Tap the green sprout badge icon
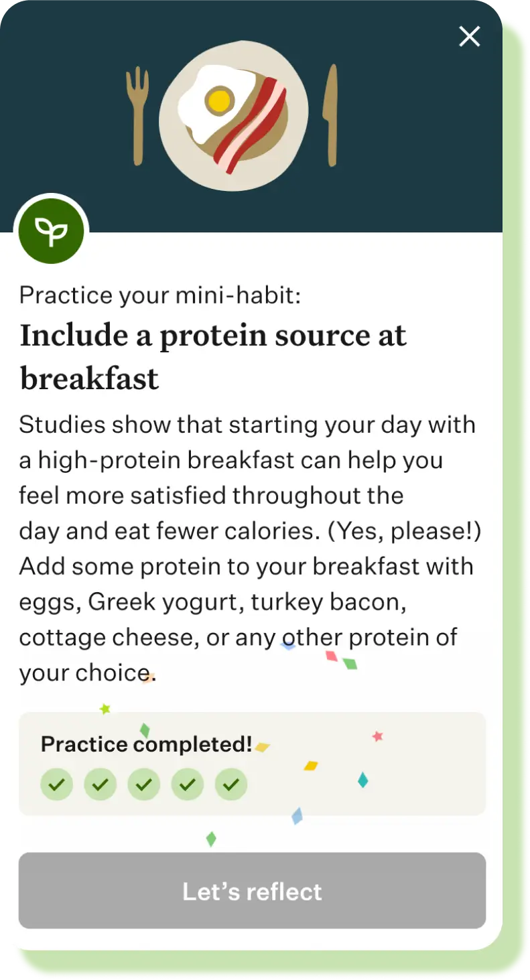This screenshot has height=980, width=530. pyautogui.click(x=52, y=230)
